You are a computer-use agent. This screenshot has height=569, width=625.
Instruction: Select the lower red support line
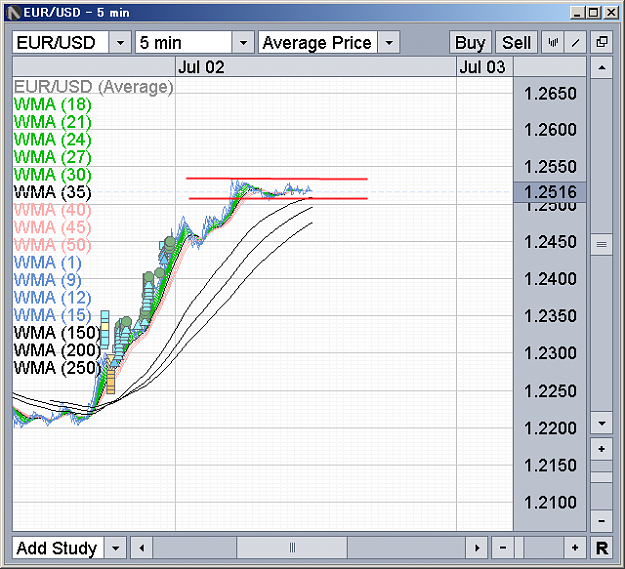278,198
